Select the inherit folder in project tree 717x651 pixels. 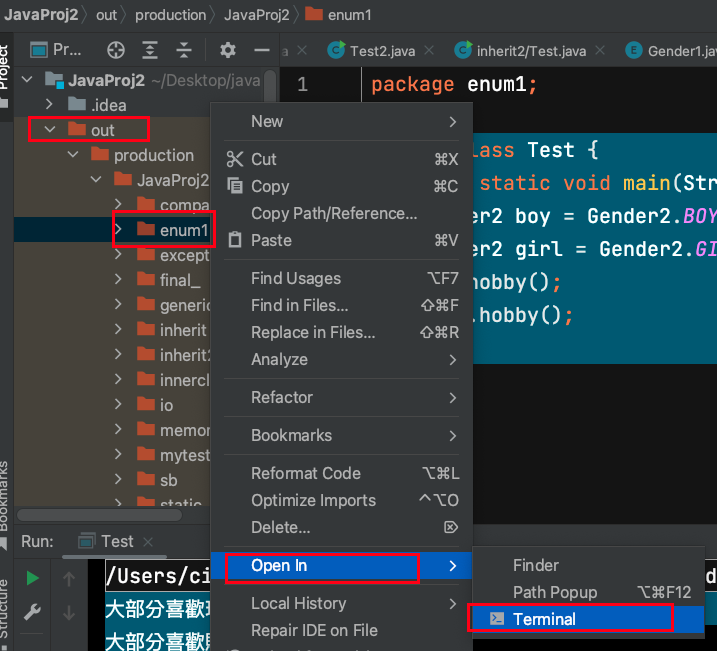pos(182,329)
